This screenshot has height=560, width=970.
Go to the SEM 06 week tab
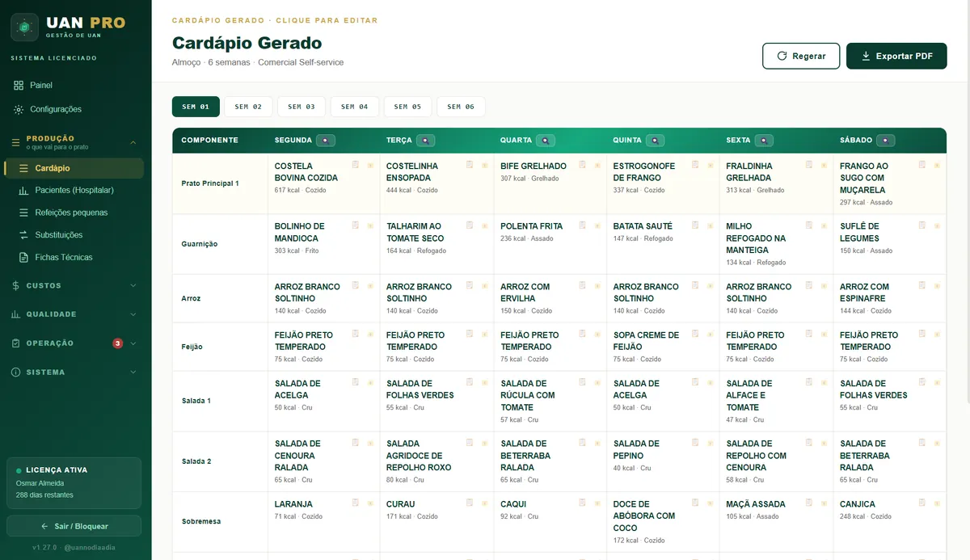point(461,107)
